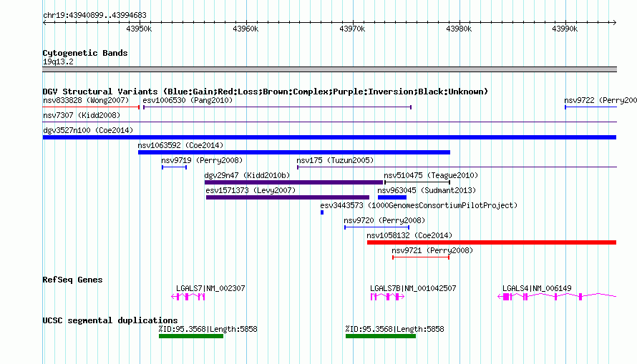Click the UCSC segmental duplications track title
Viewport: 637px width, 364px height.
[110, 320]
